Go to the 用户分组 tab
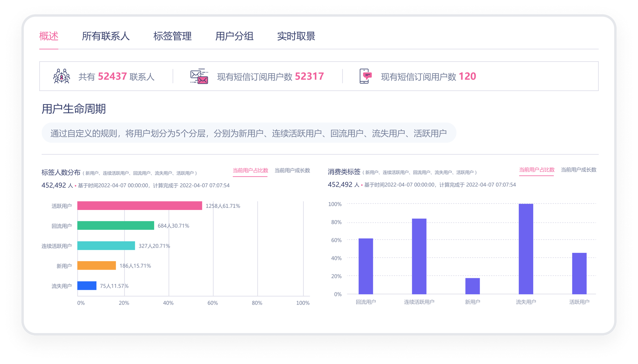Image resolution: width=638 pixels, height=364 pixels. coord(234,36)
